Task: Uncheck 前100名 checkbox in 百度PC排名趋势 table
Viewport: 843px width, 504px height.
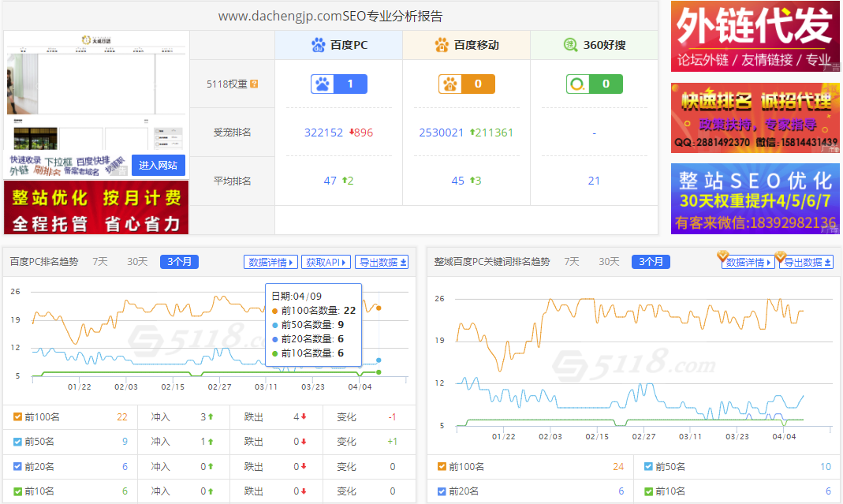Action: (x=17, y=417)
